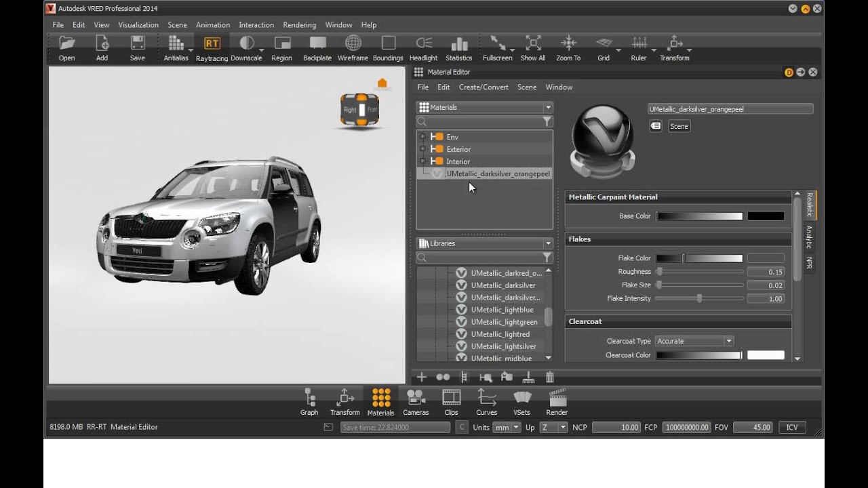
Task: Click the home icon in the viewport
Action: click(382, 84)
